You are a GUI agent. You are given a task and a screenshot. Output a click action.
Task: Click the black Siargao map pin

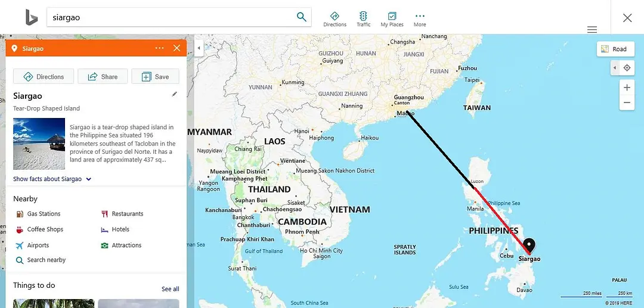point(530,246)
